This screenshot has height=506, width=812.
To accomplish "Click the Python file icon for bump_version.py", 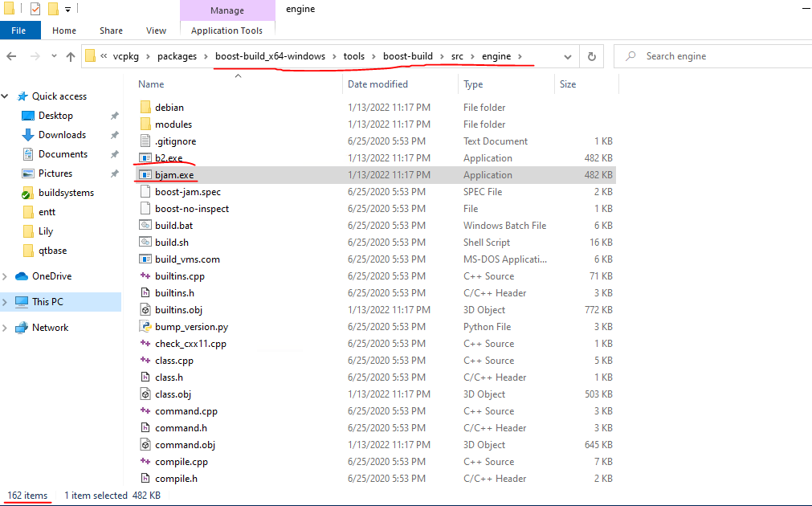I will click(x=145, y=326).
